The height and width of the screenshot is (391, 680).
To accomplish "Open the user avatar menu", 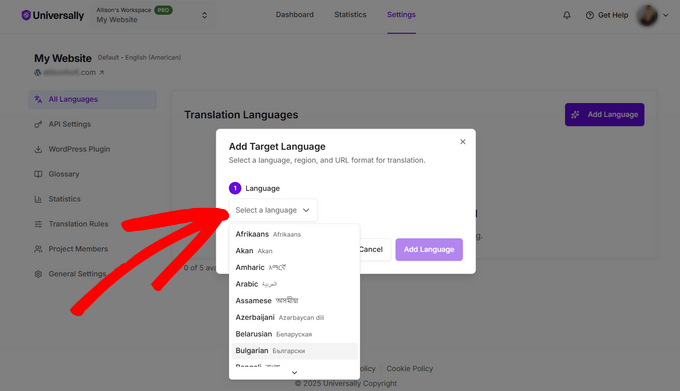I will click(x=647, y=15).
